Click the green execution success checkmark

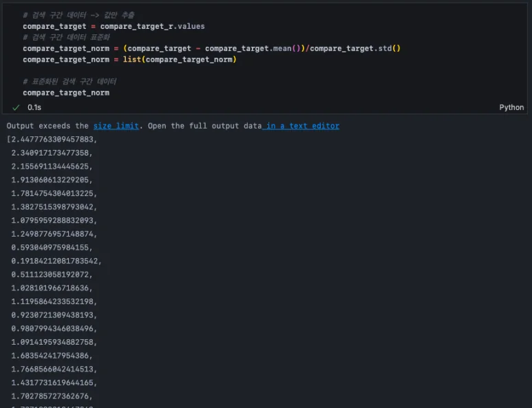(x=16, y=107)
